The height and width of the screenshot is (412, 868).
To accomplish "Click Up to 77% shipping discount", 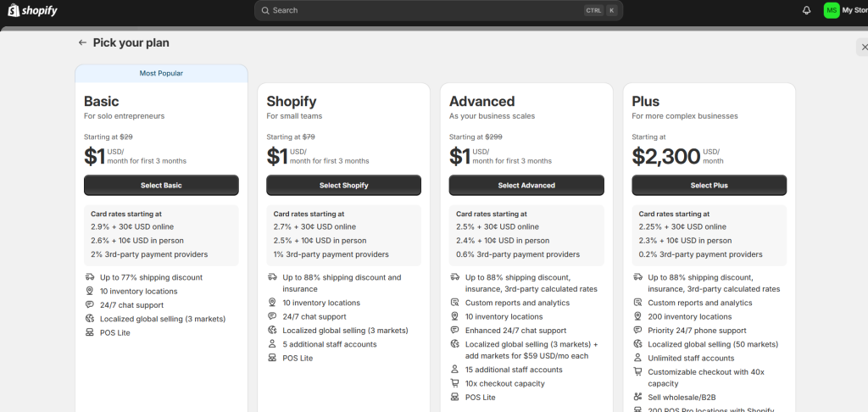I will click(151, 277).
